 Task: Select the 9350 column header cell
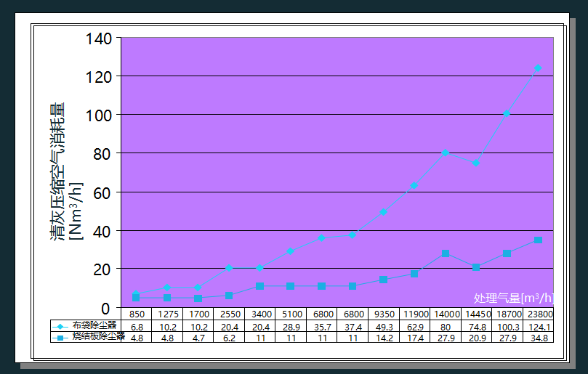click(x=384, y=314)
